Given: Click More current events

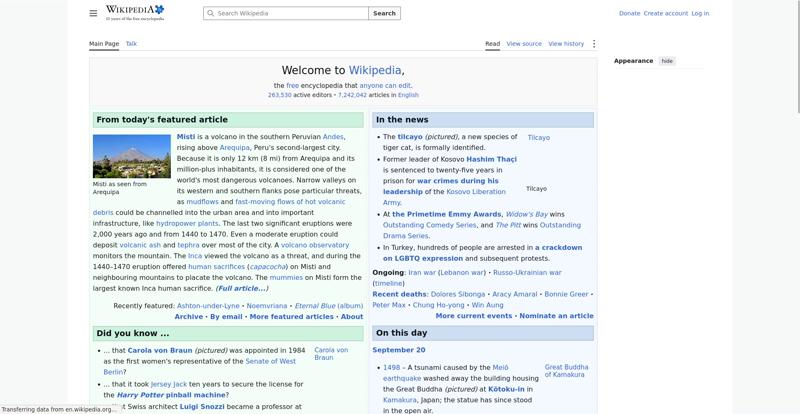Looking at the screenshot, I should [x=473, y=316].
